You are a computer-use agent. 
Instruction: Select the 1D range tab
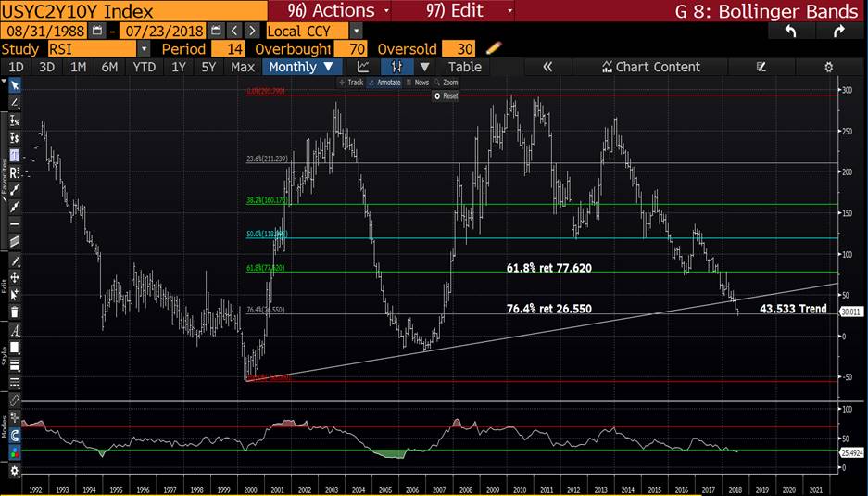[16, 67]
